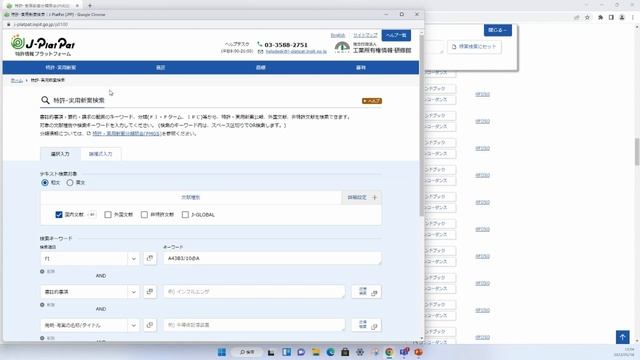Click the helpdesk email address link
Viewport: 640px width, 360px height.
click(296, 52)
